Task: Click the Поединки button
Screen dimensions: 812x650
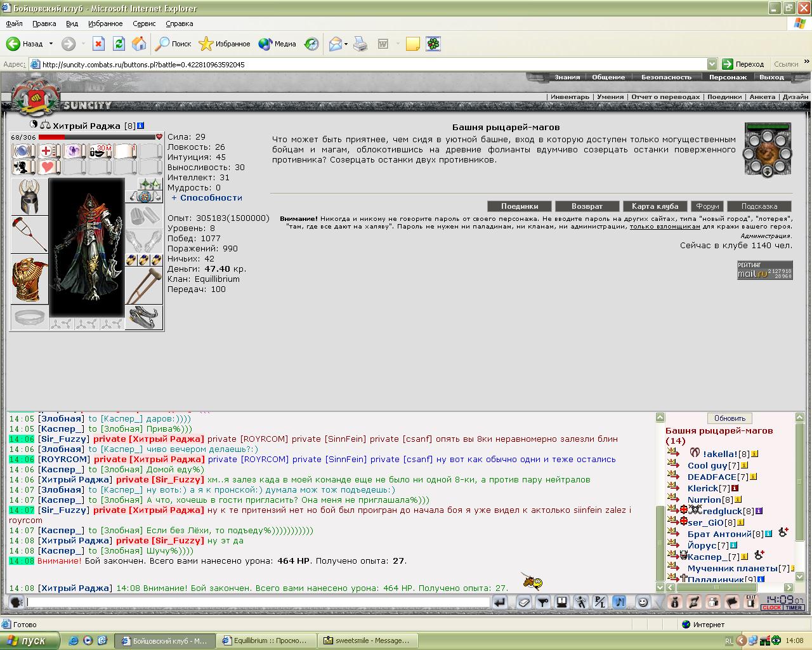Action: pos(520,206)
